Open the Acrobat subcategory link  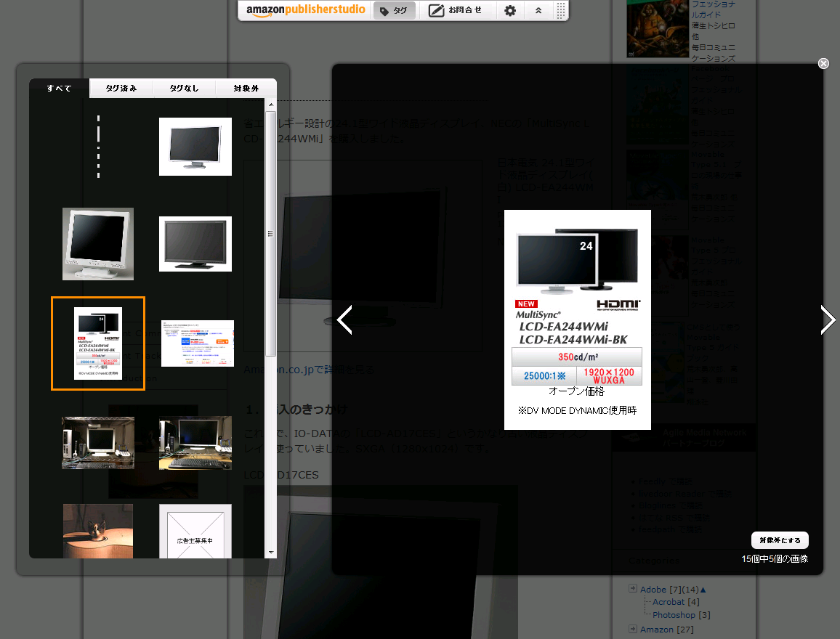pyautogui.click(x=669, y=602)
